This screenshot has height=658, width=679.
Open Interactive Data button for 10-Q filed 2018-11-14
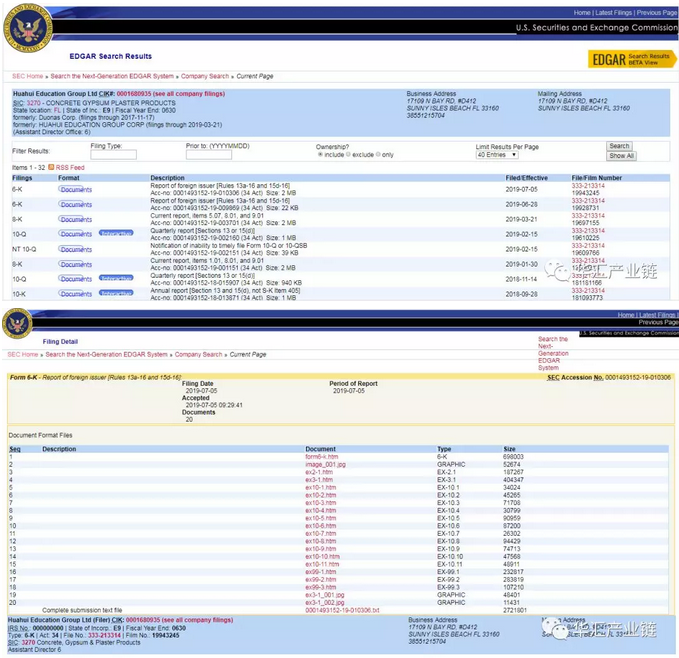coord(116,278)
